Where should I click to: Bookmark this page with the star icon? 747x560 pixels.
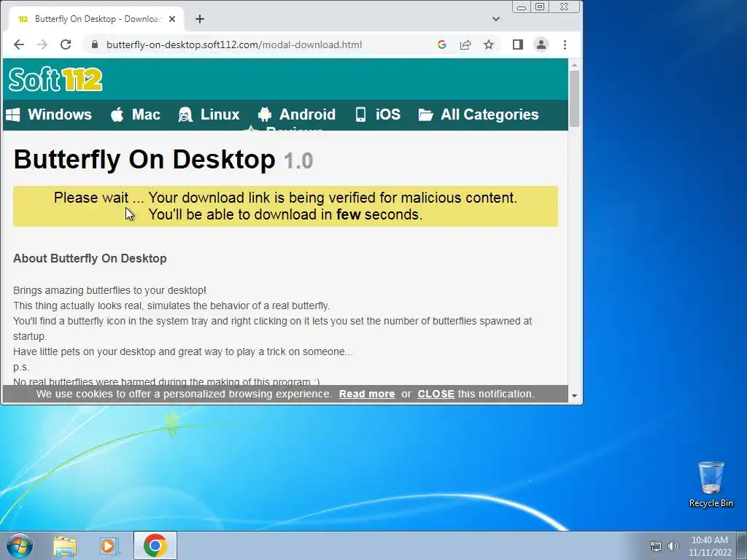[488, 44]
